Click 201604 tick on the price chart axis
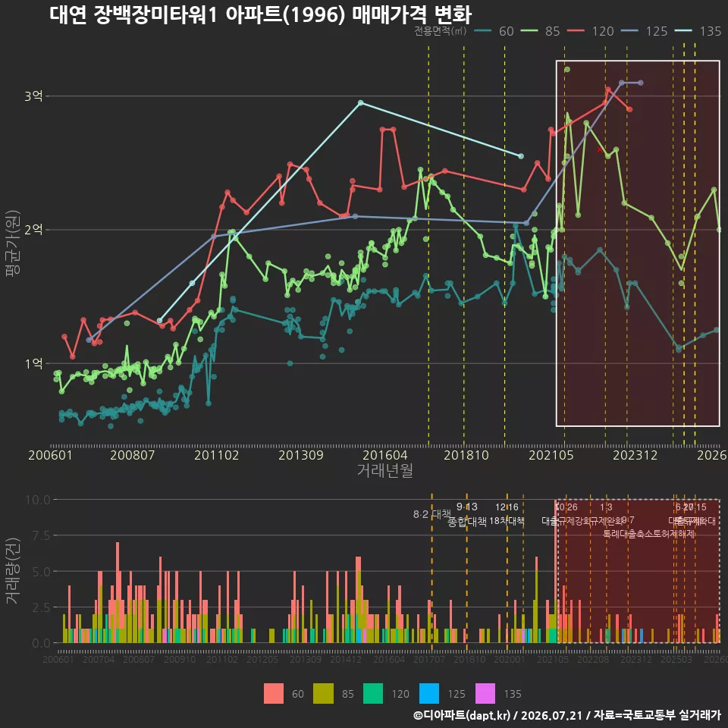The height and width of the screenshot is (728, 728). 385,455
